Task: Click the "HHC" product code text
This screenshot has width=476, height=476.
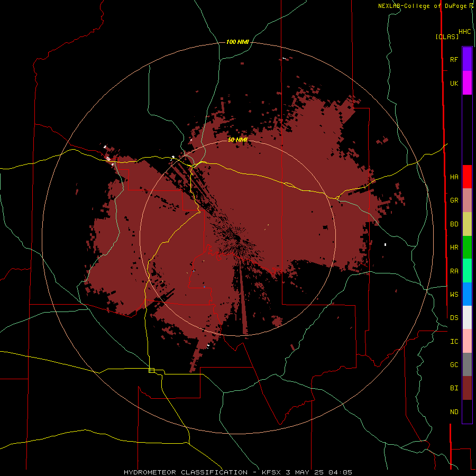Action: click(x=464, y=32)
